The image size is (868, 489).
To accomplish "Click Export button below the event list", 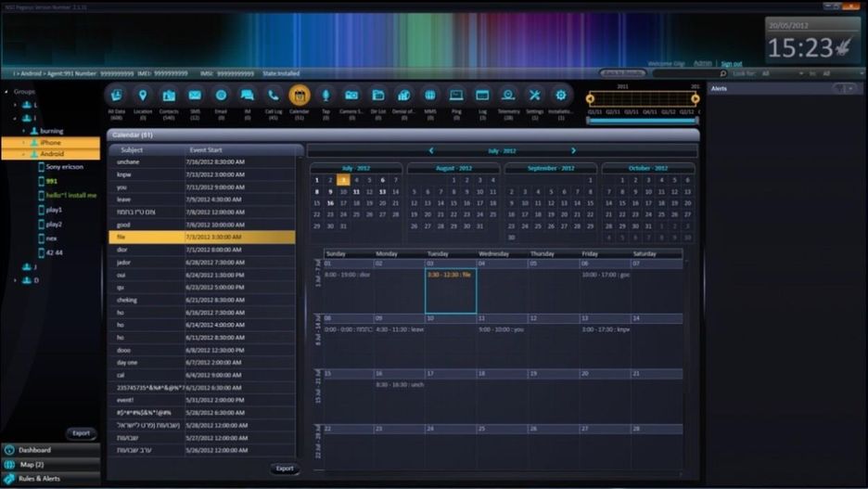I will click(x=285, y=469).
